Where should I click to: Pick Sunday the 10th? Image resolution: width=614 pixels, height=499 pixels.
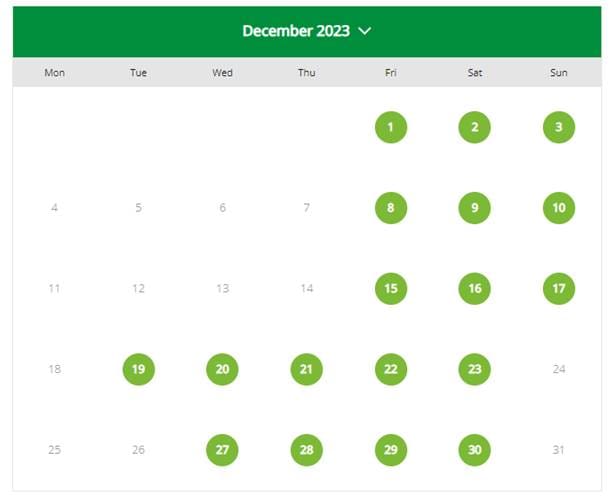[x=559, y=208]
